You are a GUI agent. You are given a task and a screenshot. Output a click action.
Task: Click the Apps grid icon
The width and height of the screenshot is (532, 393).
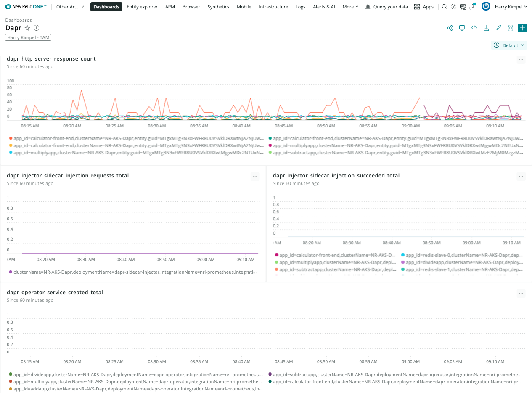point(417,7)
